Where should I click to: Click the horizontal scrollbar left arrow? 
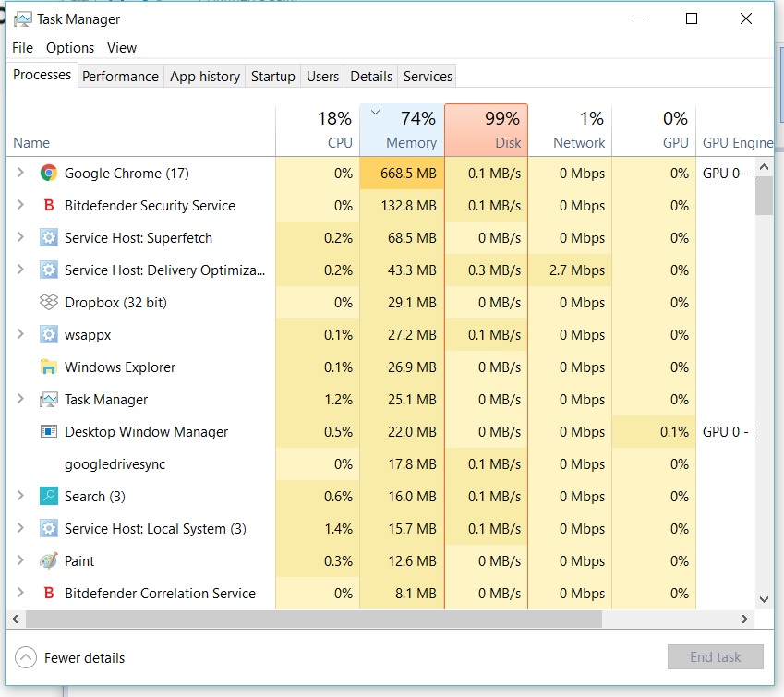click(x=16, y=619)
